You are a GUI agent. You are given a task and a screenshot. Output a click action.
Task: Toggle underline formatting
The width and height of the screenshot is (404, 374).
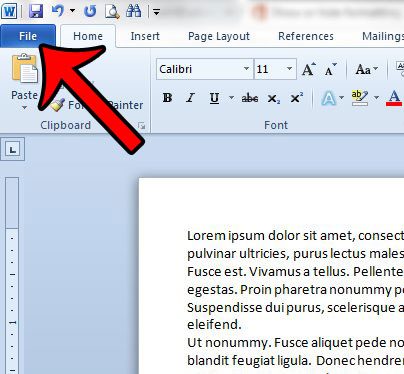(214, 98)
